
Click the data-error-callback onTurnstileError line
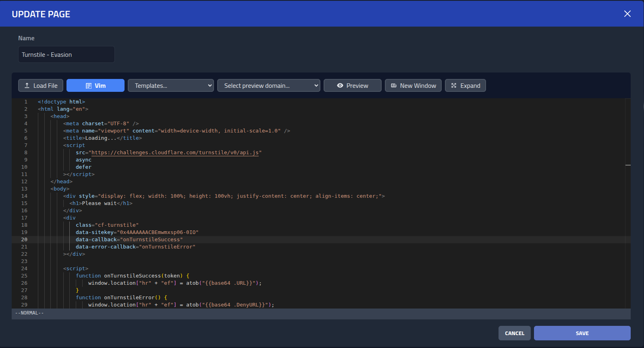pos(135,247)
